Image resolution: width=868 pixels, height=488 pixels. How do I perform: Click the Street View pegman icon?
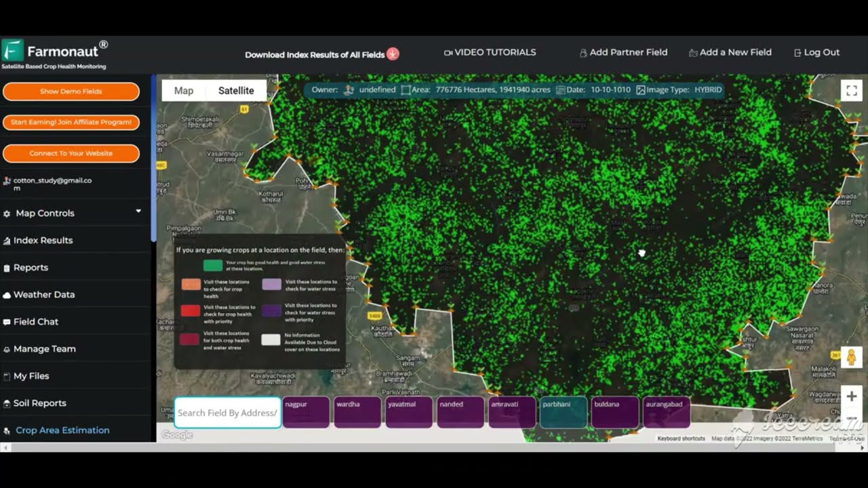pyautogui.click(x=851, y=357)
